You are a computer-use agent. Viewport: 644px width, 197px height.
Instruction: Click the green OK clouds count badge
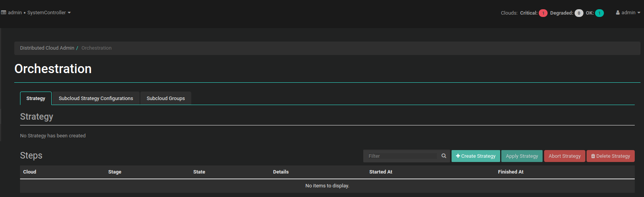pos(599,13)
